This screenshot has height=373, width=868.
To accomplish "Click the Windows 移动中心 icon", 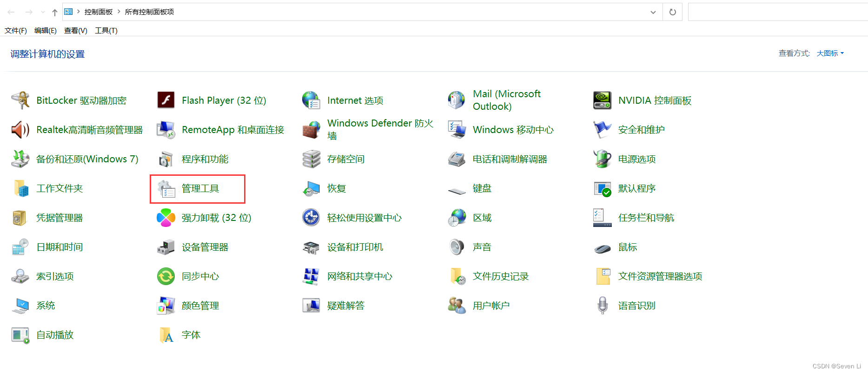I will tap(457, 129).
